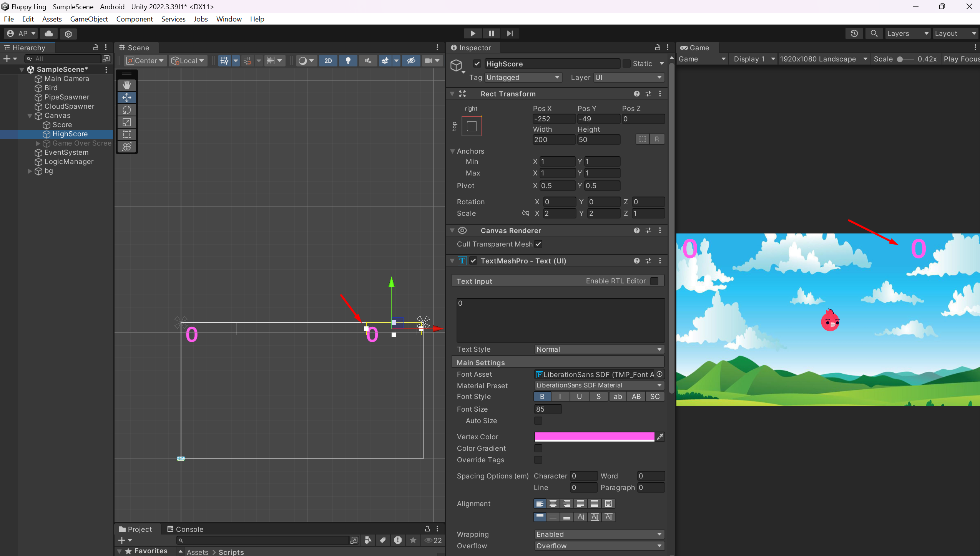
Task: Open the cloud services icon
Action: pos(49,33)
